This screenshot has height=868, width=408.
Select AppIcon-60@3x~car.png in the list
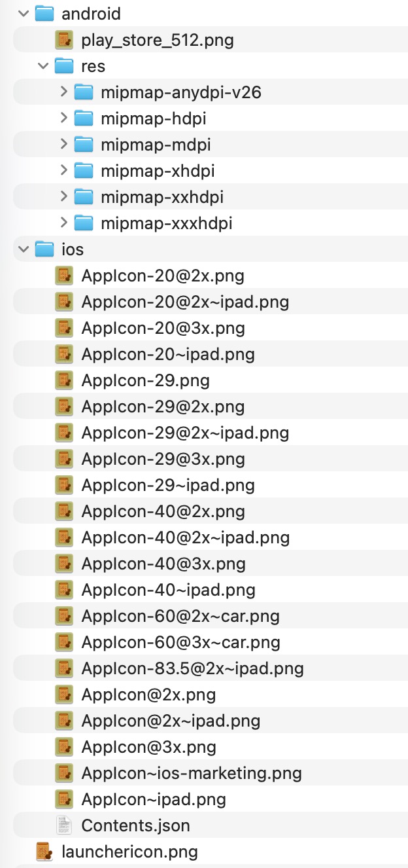click(x=180, y=642)
